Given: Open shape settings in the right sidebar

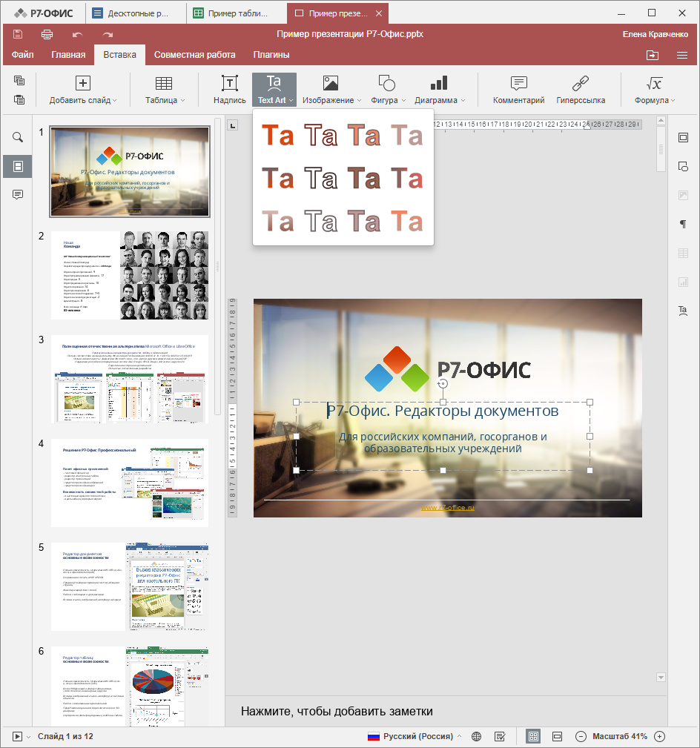Looking at the screenshot, I should [683, 167].
